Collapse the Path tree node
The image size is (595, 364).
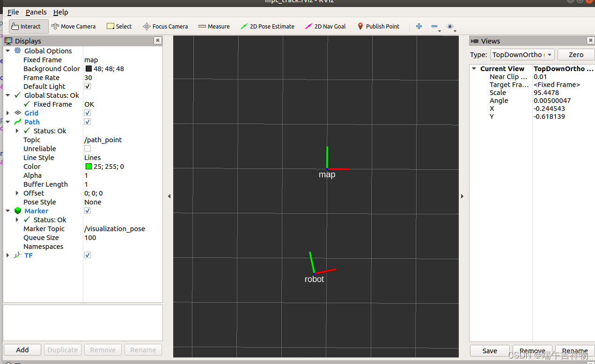8,122
